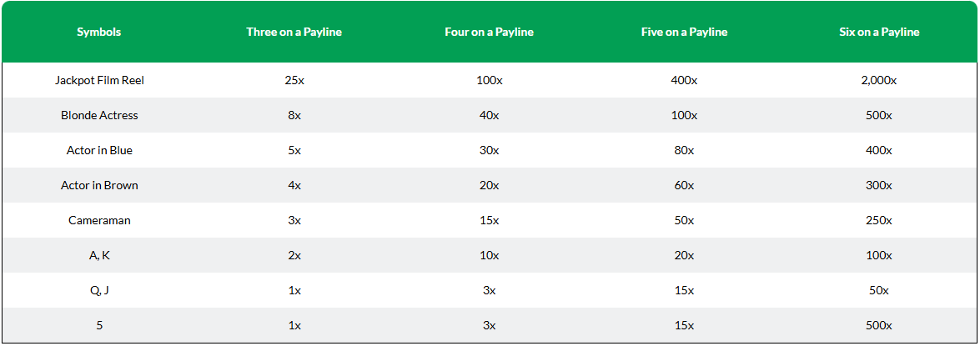This screenshot has height=346, width=980.
Task: Select the Three on a Payline header
Action: 294,32
